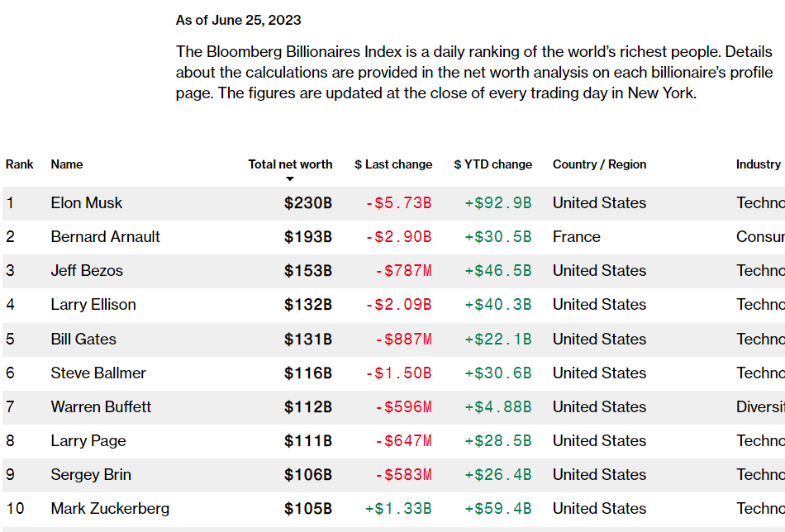This screenshot has width=785, height=532.
Task: View Warren Buffett's profile
Action: pyautogui.click(x=101, y=407)
